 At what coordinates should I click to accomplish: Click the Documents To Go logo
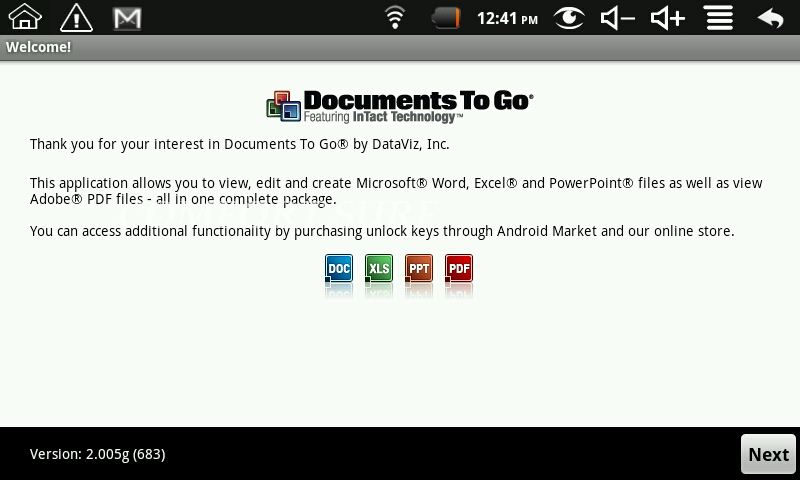[400, 106]
